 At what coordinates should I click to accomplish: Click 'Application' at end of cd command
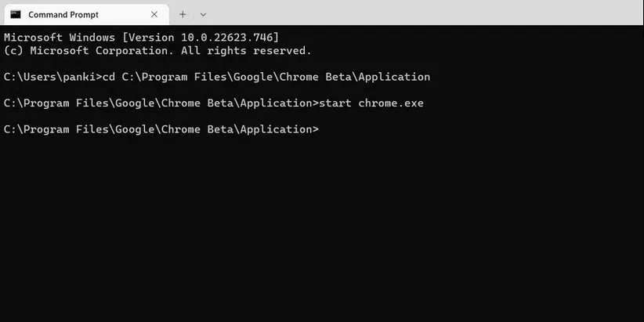tap(394, 77)
